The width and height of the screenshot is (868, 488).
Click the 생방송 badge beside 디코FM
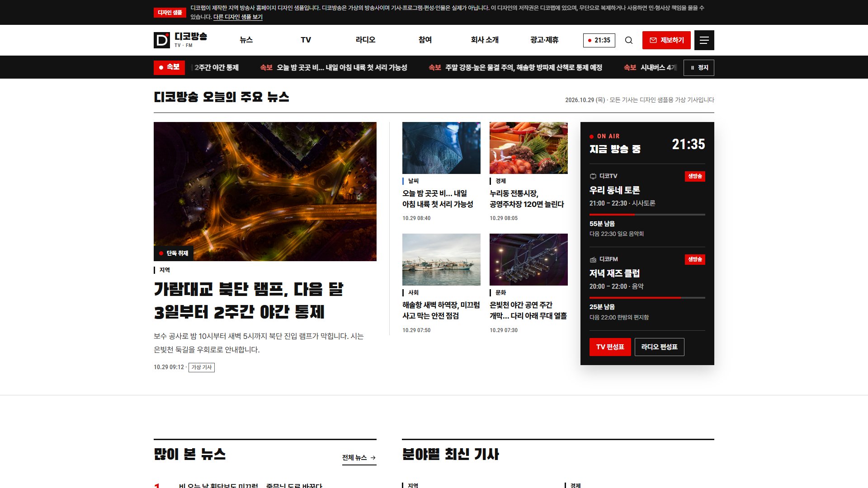[695, 259]
